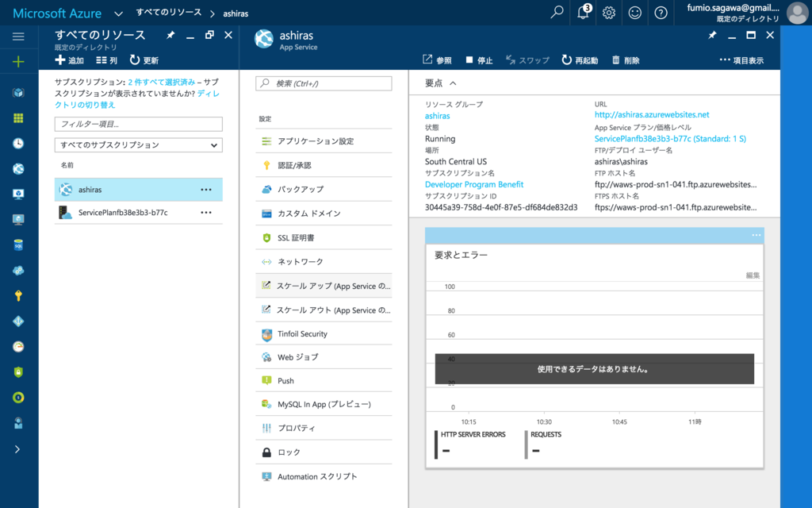Click 参照 browse button
This screenshot has width=812, height=508.
coord(437,60)
